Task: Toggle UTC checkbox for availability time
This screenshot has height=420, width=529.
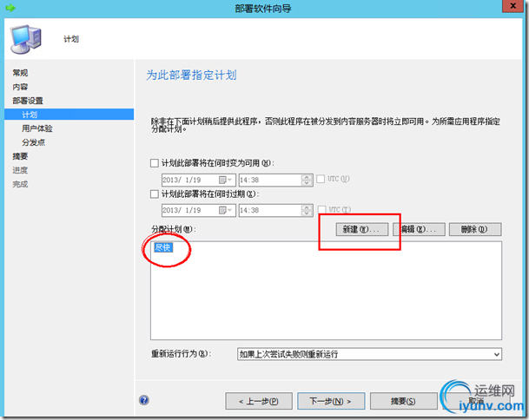Action: [x=321, y=179]
